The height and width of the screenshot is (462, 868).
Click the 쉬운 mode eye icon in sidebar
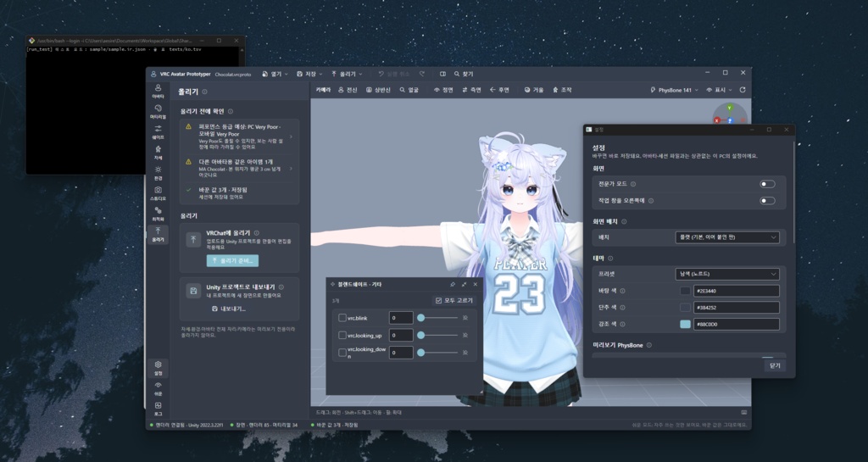158,388
